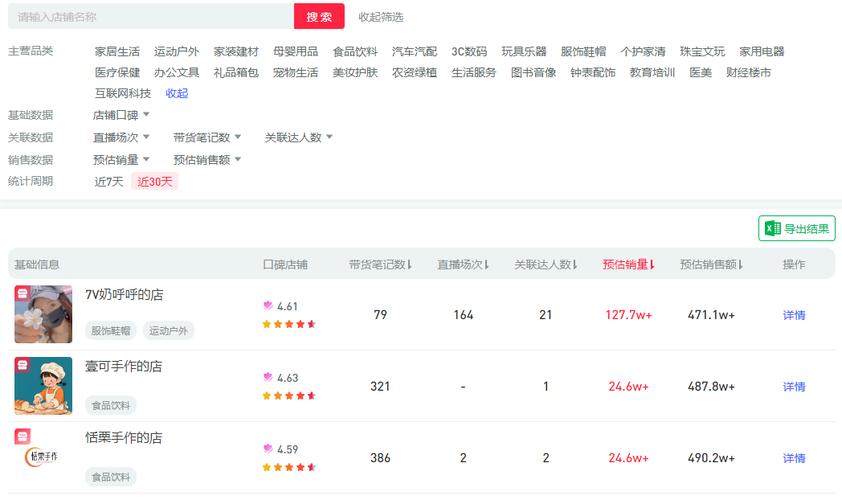The image size is (842, 500).
Task: Select 近7天 statistics period
Action: tap(109, 181)
